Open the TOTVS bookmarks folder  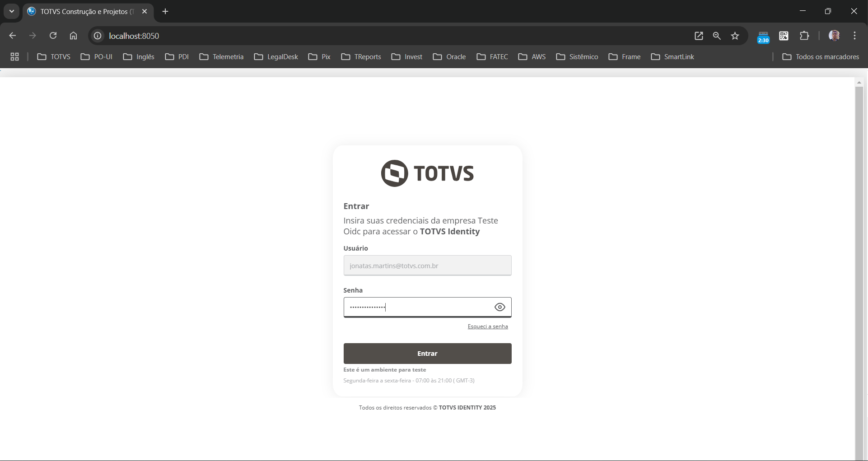pyautogui.click(x=54, y=57)
